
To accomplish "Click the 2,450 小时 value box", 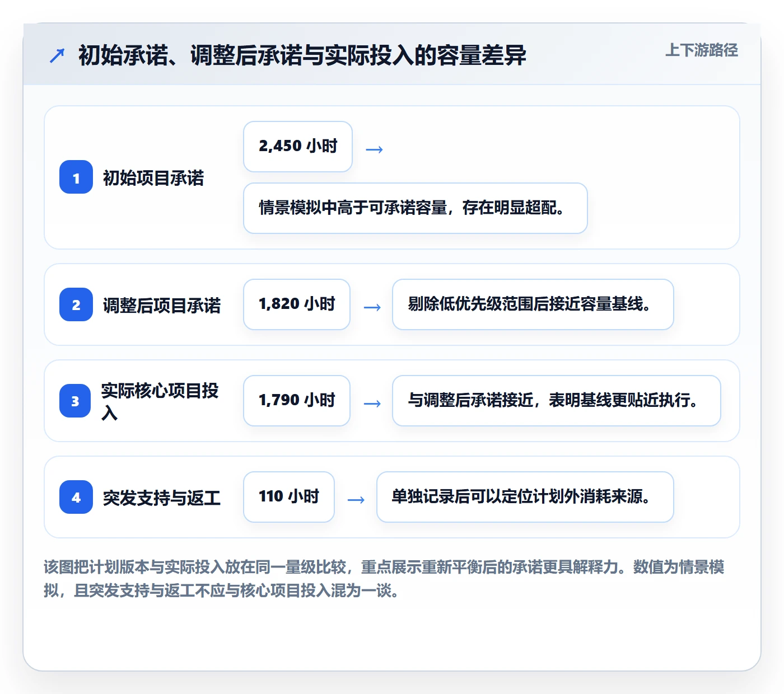I will point(298,147).
